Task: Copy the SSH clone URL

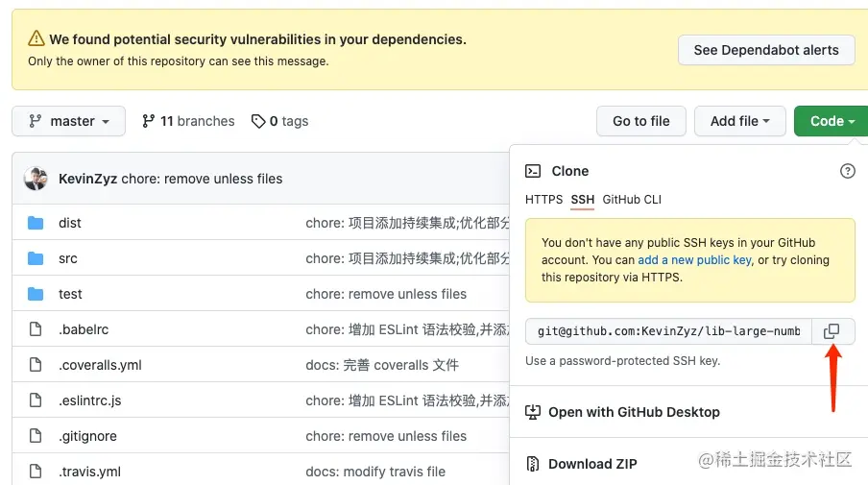Action: 832,331
